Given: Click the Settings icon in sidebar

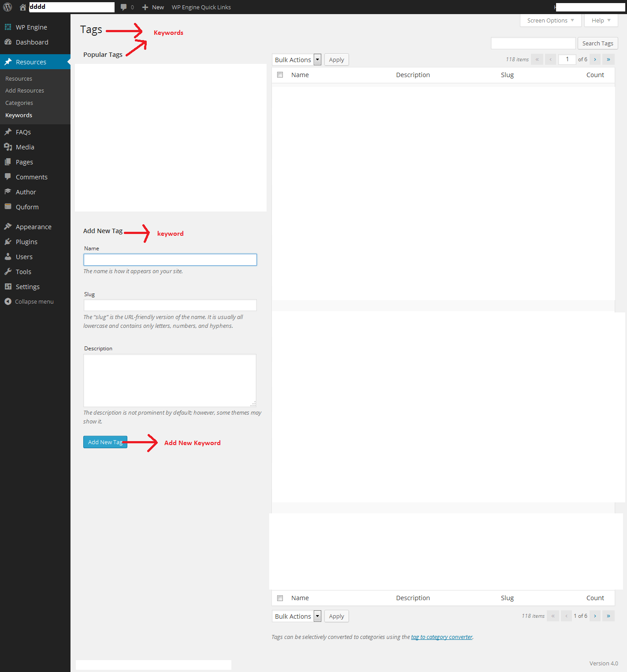Looking at the screenshot, I should (x=8, y=286).
